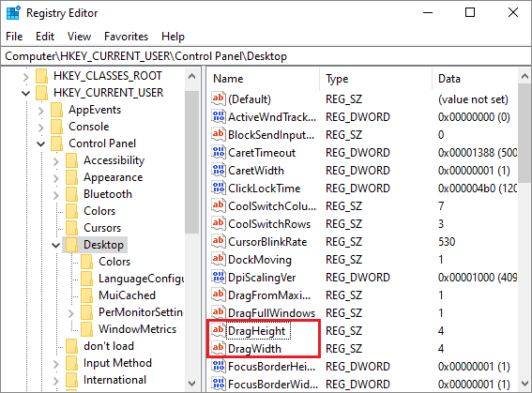The width and height of the screenshot is (532, 393).
Task: Click the CursorBlinkRate data value 530
Action: click(x=447, y=242)
